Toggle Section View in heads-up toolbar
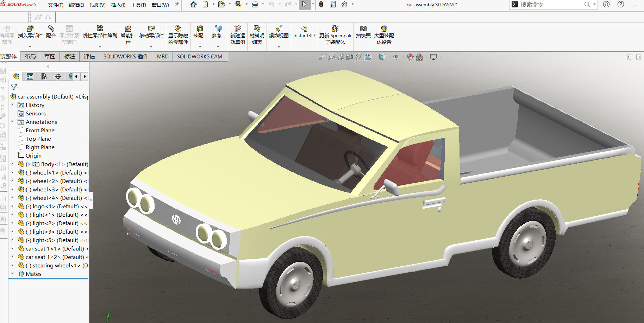This screenshot has height=323, width=644. tap(350, 57)
